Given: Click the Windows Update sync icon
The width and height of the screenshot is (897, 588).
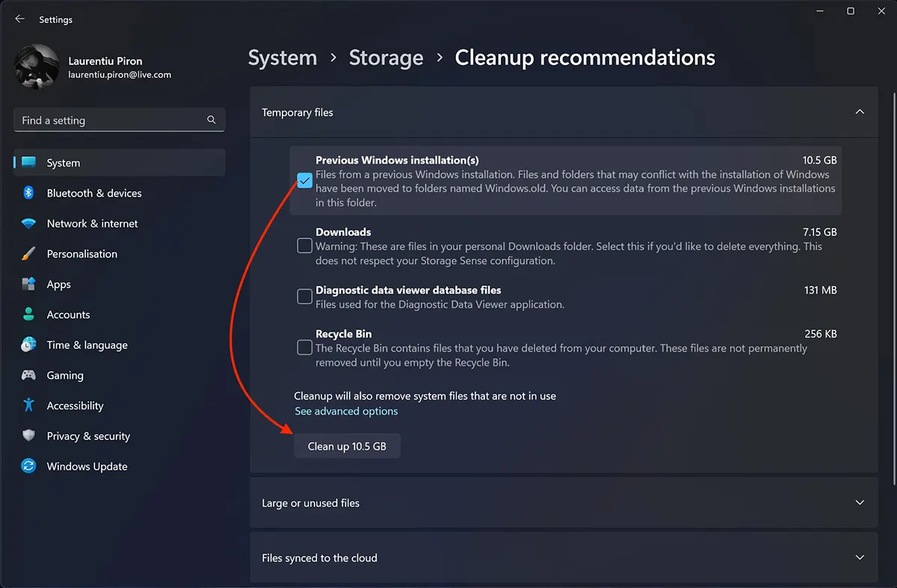Looking at the screenshot, I should pos(28,466).
